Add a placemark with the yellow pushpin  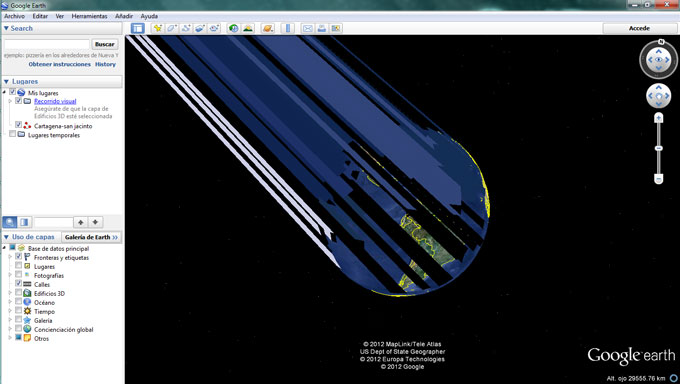coord(158,28)
